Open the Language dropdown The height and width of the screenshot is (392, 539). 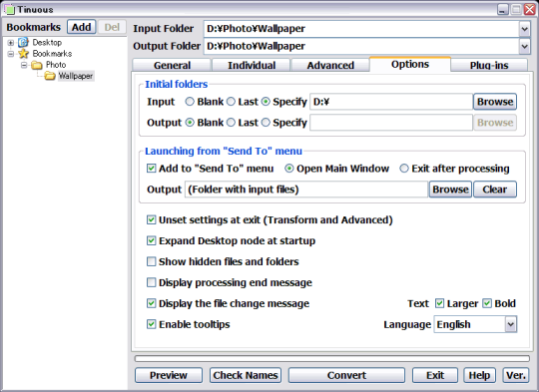click(511, 324)
